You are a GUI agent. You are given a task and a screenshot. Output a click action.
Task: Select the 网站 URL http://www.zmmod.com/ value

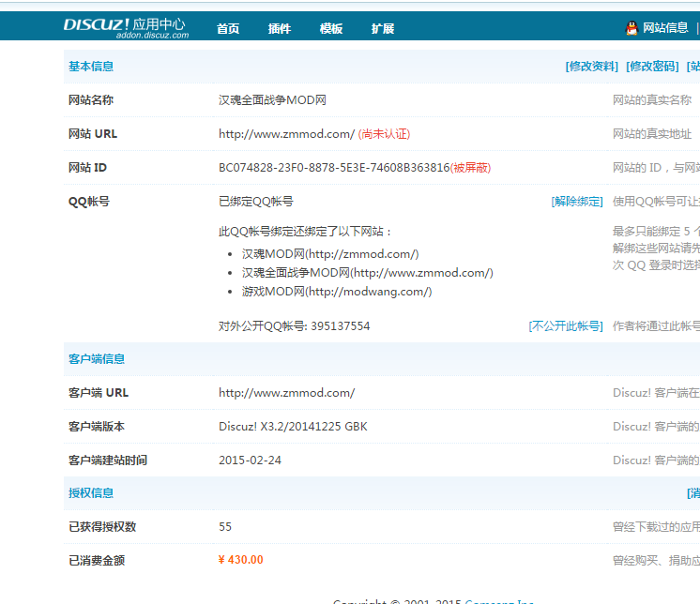pyautogui.click(x=286, y=134)
